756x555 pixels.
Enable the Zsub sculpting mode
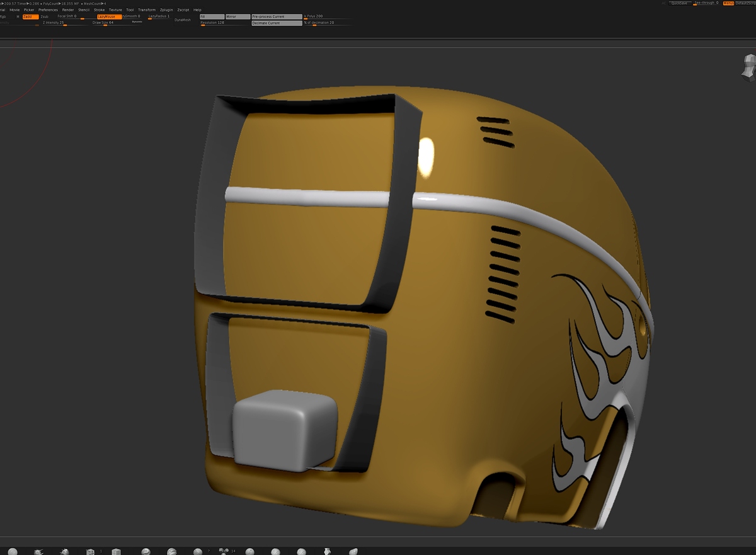(44, 16)
